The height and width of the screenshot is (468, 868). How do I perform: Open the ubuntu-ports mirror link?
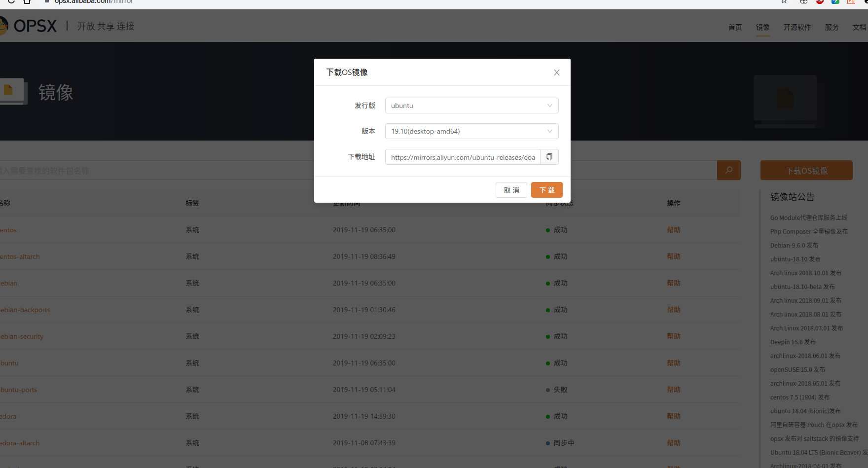point(19,390)
